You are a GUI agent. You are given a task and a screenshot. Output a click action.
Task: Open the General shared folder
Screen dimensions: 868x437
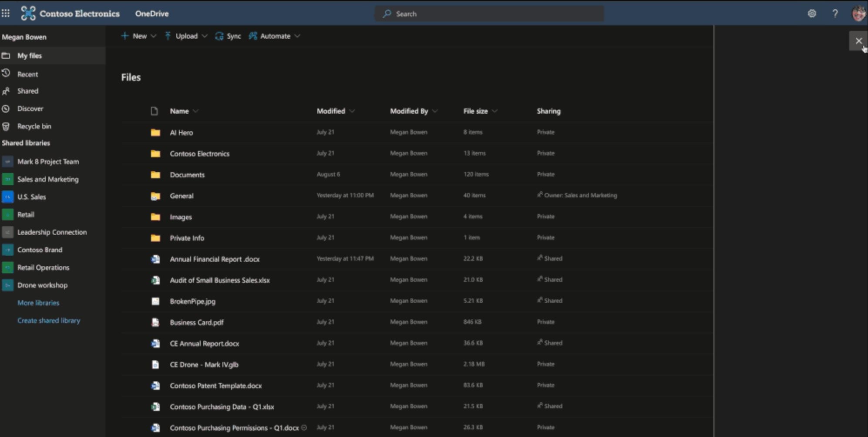tap(182, 196)
